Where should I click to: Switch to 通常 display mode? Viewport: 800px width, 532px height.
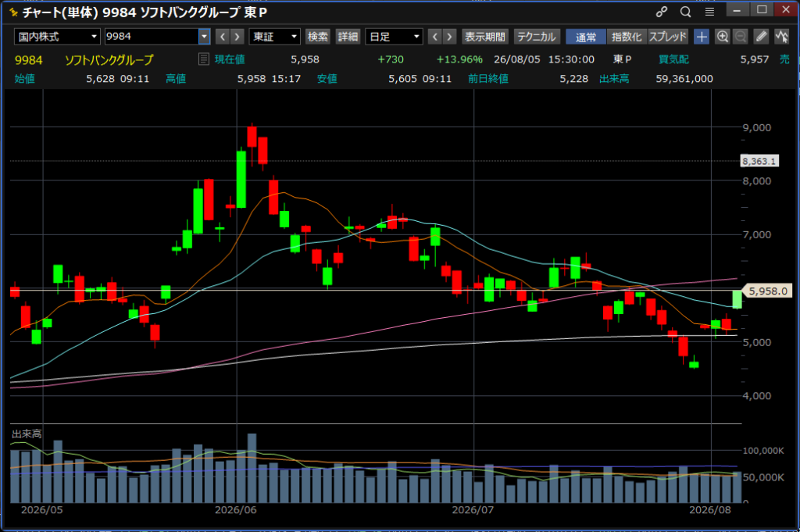click(x=586, y=36)
